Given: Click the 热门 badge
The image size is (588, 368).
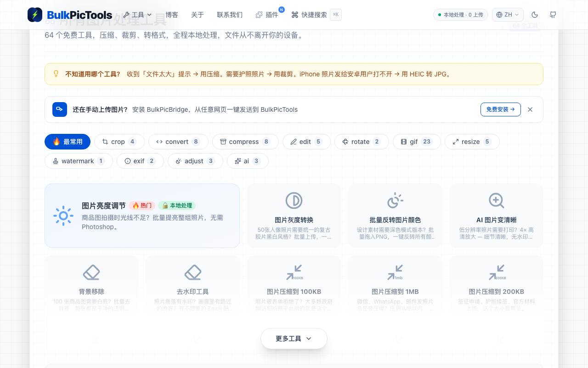Looking at the screenshot, I should [142, 206].
